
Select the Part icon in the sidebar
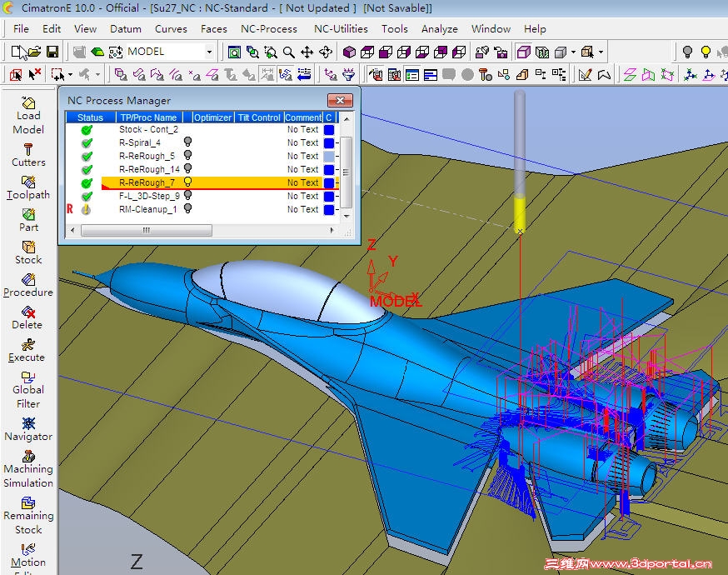click(x=28, y=214)
